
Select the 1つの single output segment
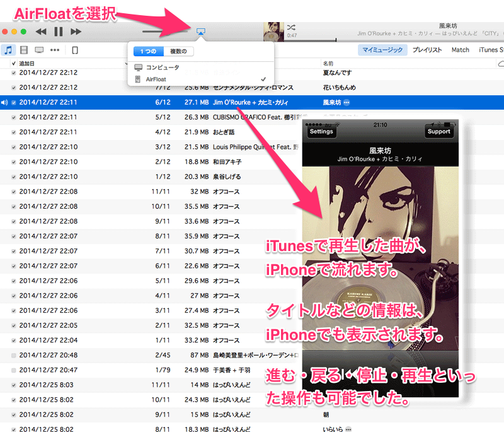[148, 51]
